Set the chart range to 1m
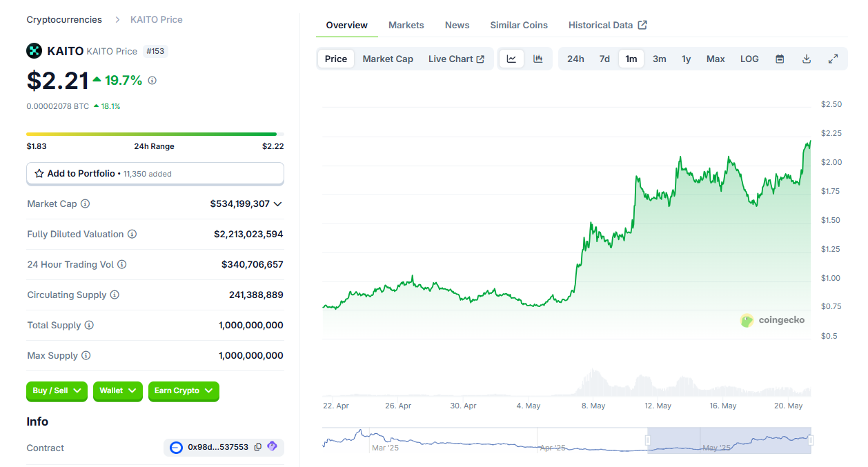 (631, 59)
